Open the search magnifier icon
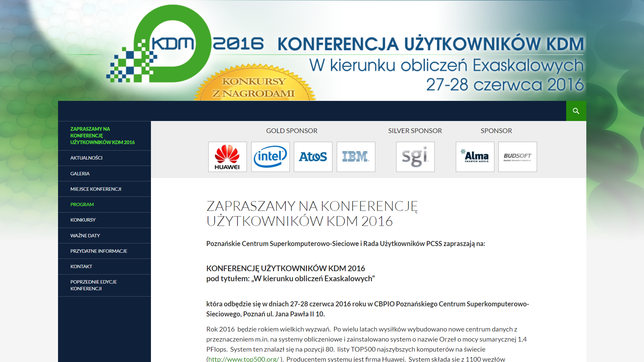Screen dimensions: 644x362 (576, 111)
